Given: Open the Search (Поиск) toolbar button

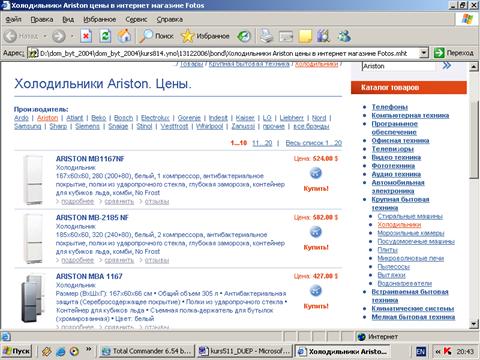Looking at the screenshot, I should (157, 36).
